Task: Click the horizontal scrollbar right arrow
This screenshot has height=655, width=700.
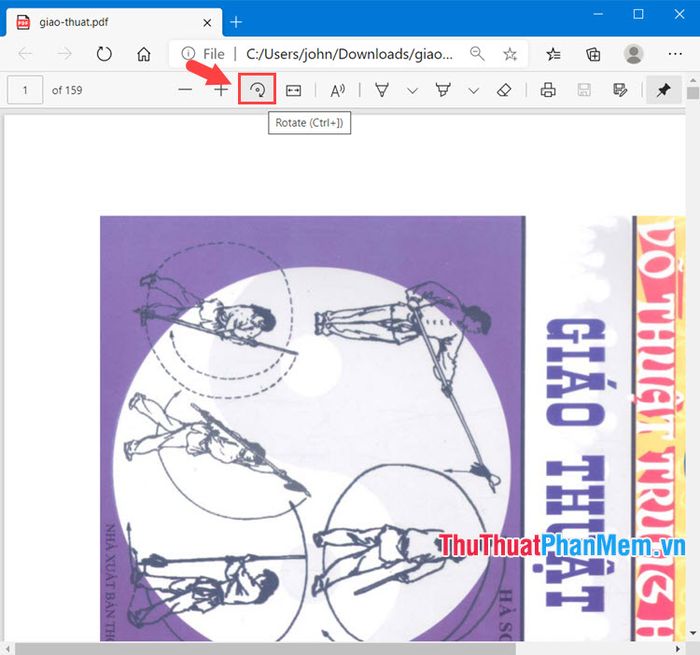Action: pos(678,649)
